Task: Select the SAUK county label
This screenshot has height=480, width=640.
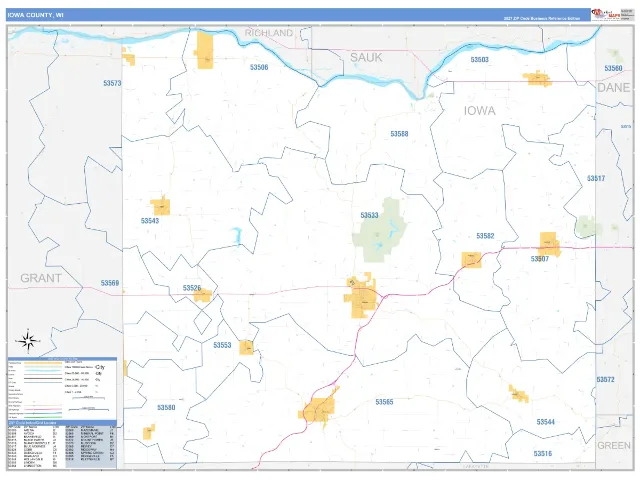Action: tap(366, 58)
